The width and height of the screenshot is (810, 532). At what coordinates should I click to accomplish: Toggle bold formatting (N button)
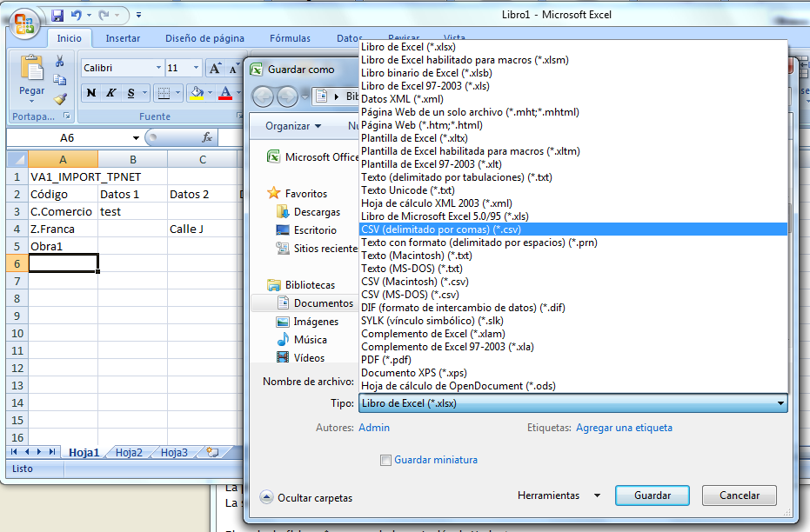click(x=90, y=93)
